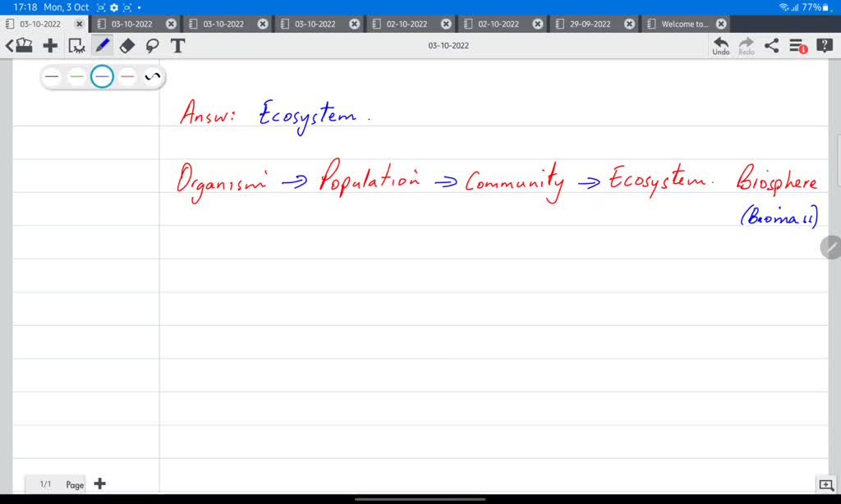Screen dimensions: 841x504
Task: Open the menu with notification badge
Action: coord(798,46)
